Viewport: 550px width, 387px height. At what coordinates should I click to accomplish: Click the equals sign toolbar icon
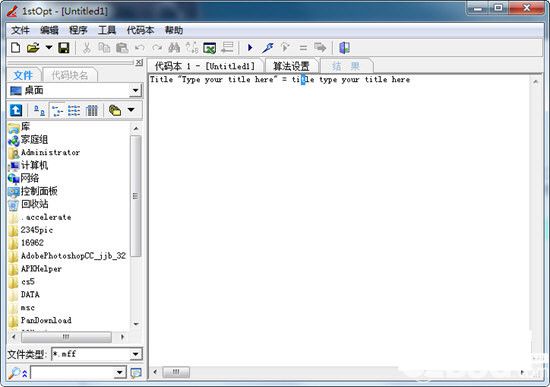303,48
